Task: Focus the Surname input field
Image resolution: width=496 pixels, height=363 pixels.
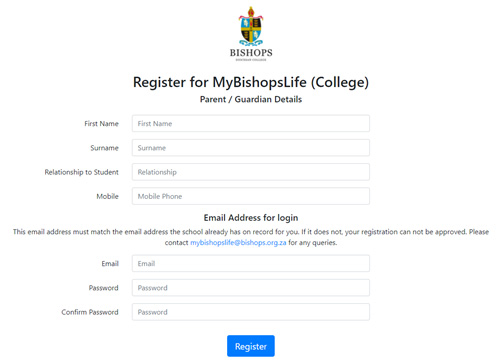Action: [251, 148]
